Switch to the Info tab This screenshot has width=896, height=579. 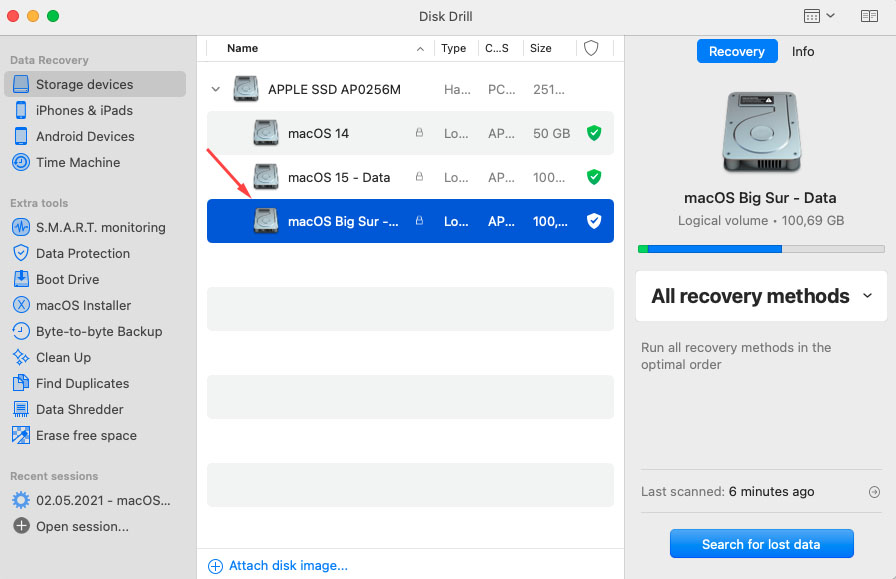tap(803, 51)
